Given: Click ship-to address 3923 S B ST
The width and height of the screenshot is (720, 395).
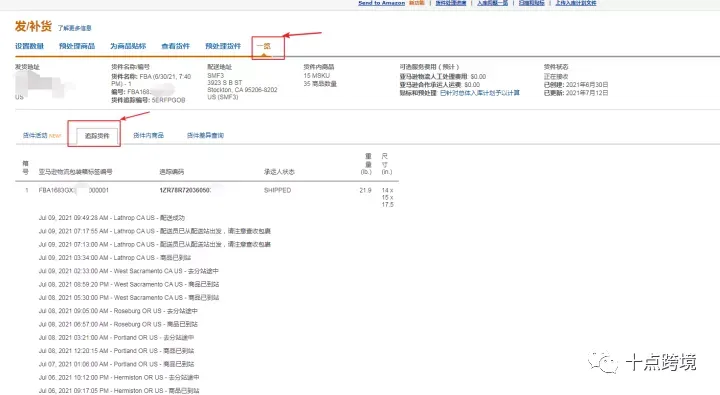Looking at the screenshot, I should (225, 83).
